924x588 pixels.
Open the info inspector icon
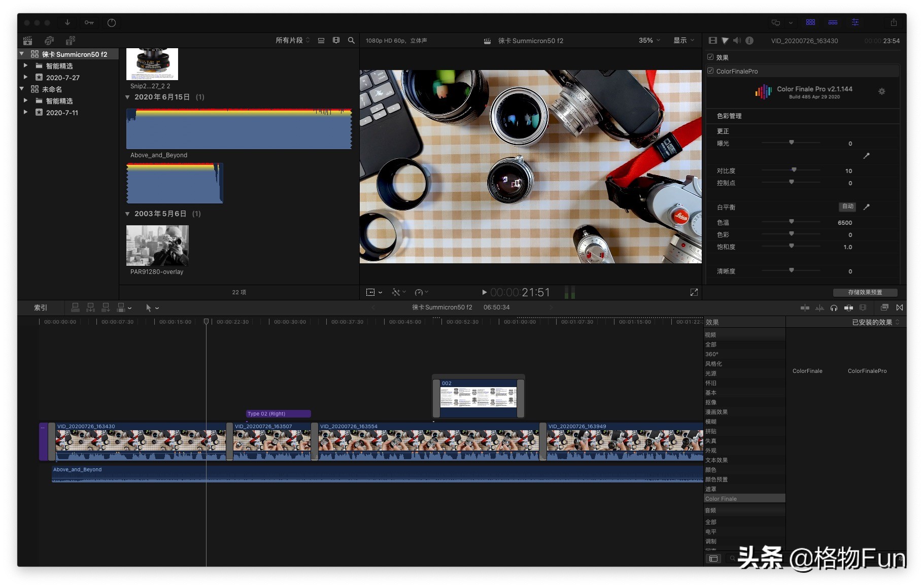[749, 41]
